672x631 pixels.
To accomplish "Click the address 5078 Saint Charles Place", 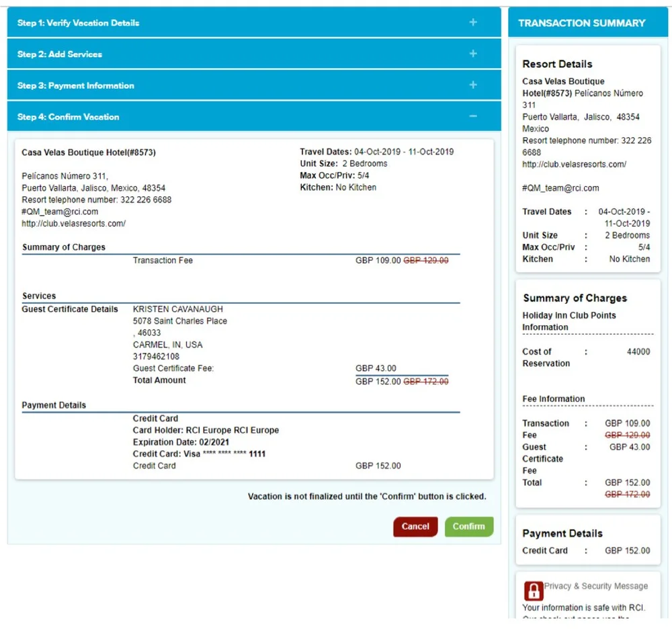I will click(180, 321).
